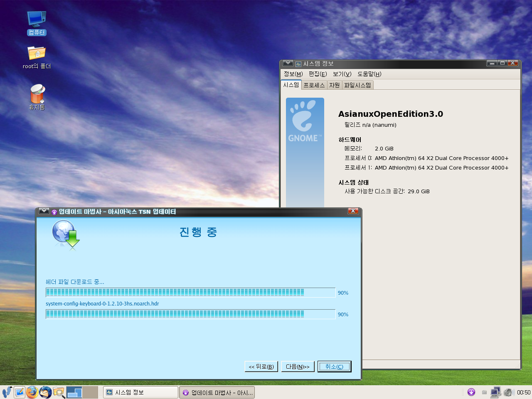
Task: Open the 편집(E) menu
Action: coord(318,74)
